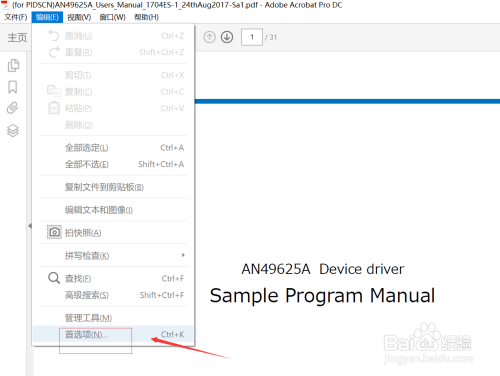Close the 编辑(E) menu
This screenshot has height=376, width=500.
(x=47, y=17)
